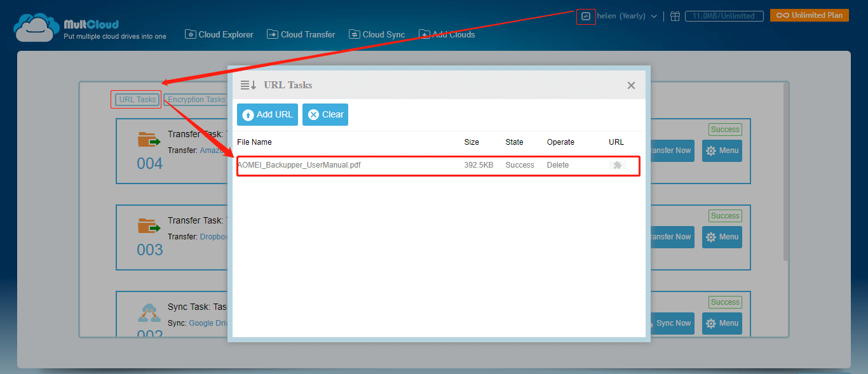This screenshot has height=374, width=868.
Task: Open Menu for transfer task 004
Action: point(722,150)
